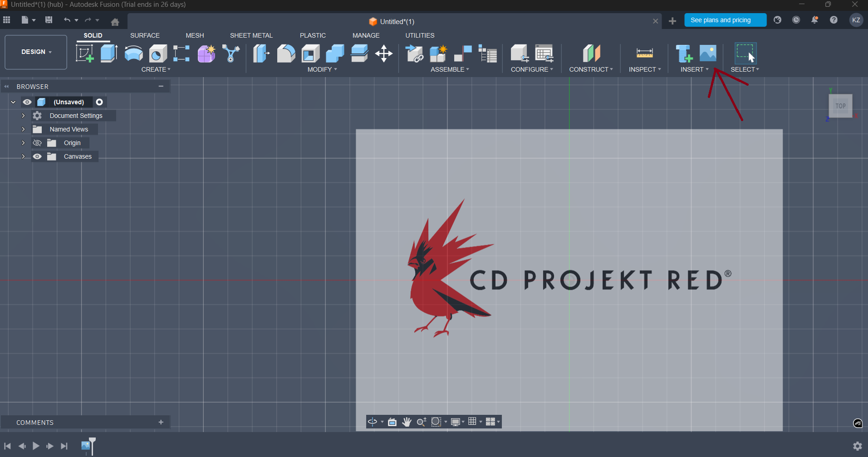Activate the Move/Copy tool
The image size is (868, 457).
tap(384, 53)
